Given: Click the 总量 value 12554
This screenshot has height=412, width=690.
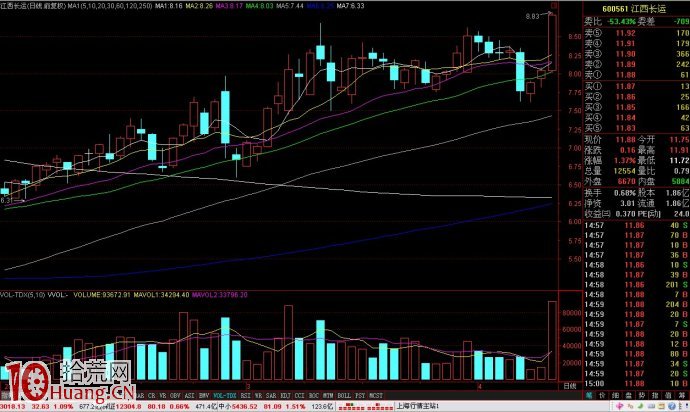Looking at the screenshot, I should pos(624,171).
